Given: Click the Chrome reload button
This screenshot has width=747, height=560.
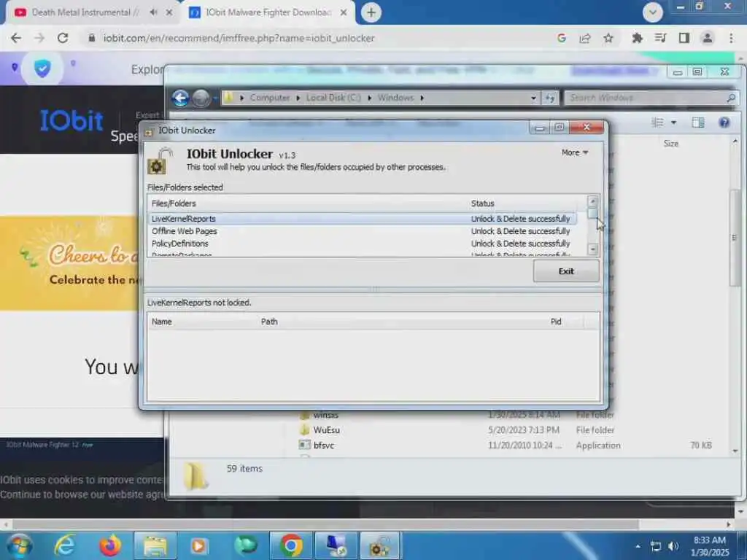Looking at the screenshot, I should coord(63,38).
